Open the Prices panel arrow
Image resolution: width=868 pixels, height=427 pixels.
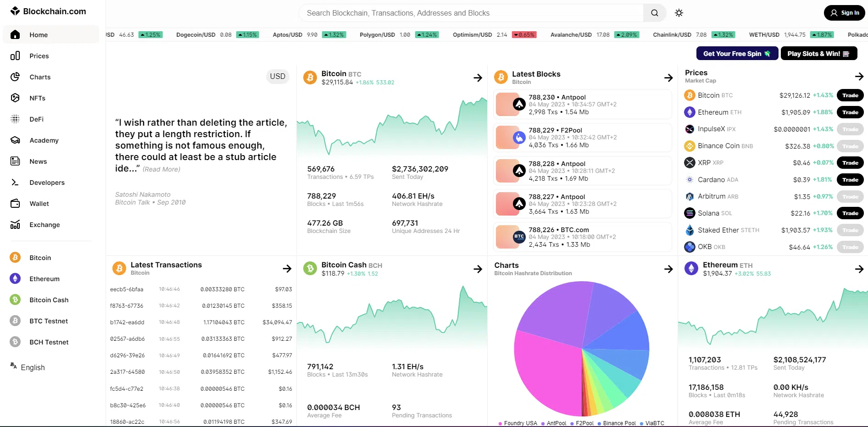(859, 77)
